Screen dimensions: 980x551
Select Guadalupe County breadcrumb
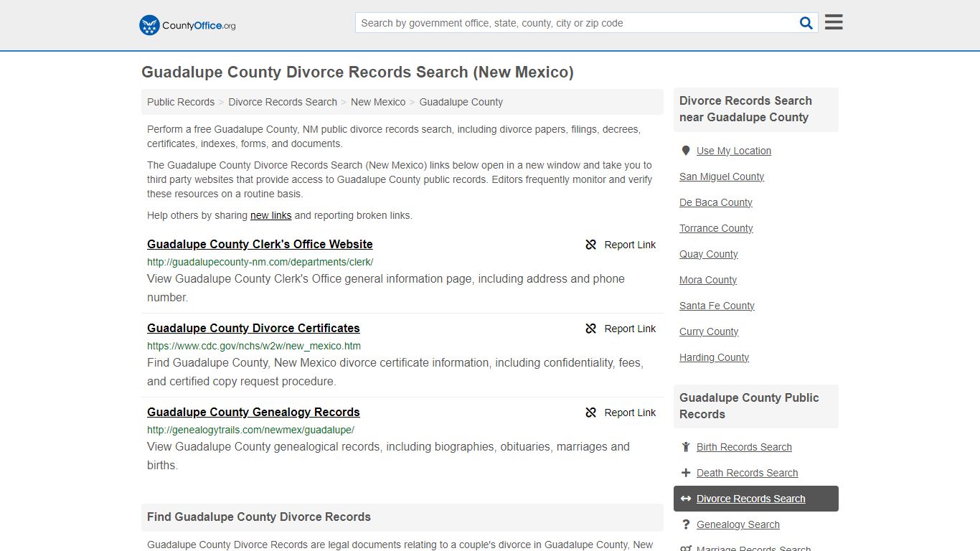point(461,102)
